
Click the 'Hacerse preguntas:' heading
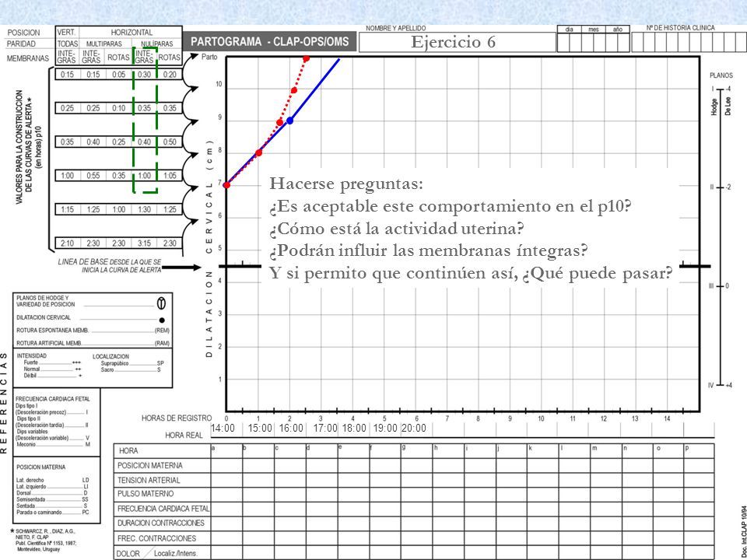(x=346, y=184)
